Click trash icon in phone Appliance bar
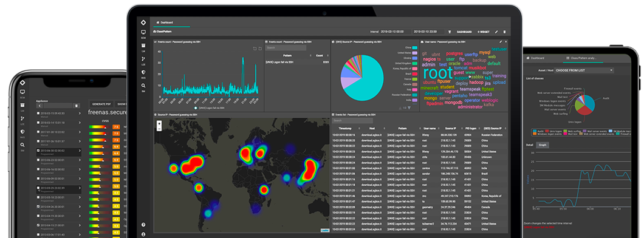The height and width of the screenshot is (238, 644). click(x=77, y=106)
